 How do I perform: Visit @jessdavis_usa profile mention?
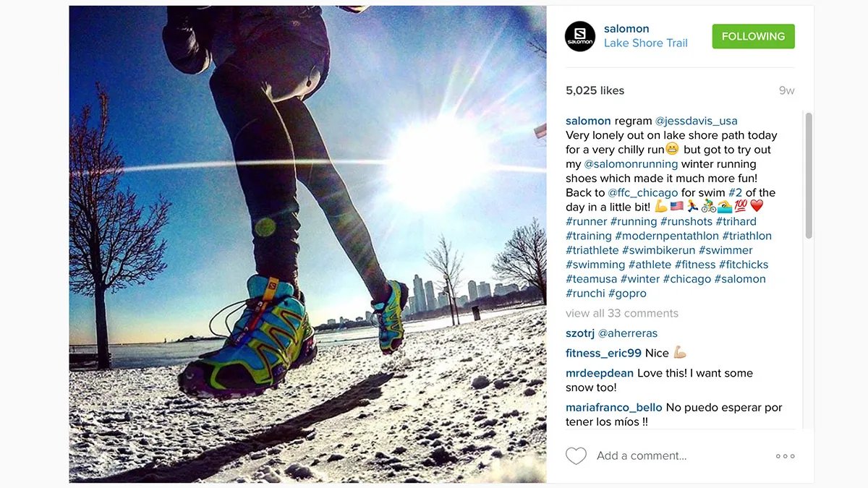[697, 121]
